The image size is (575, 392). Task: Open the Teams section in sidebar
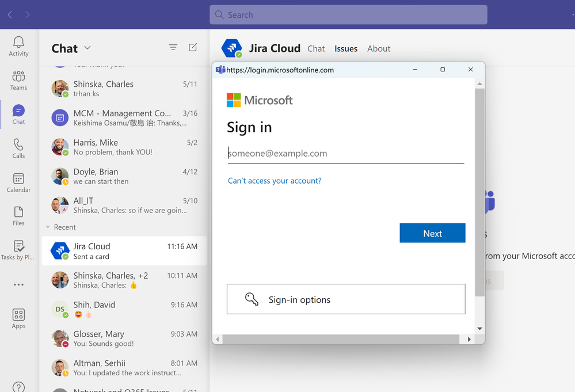pos(18,81)
